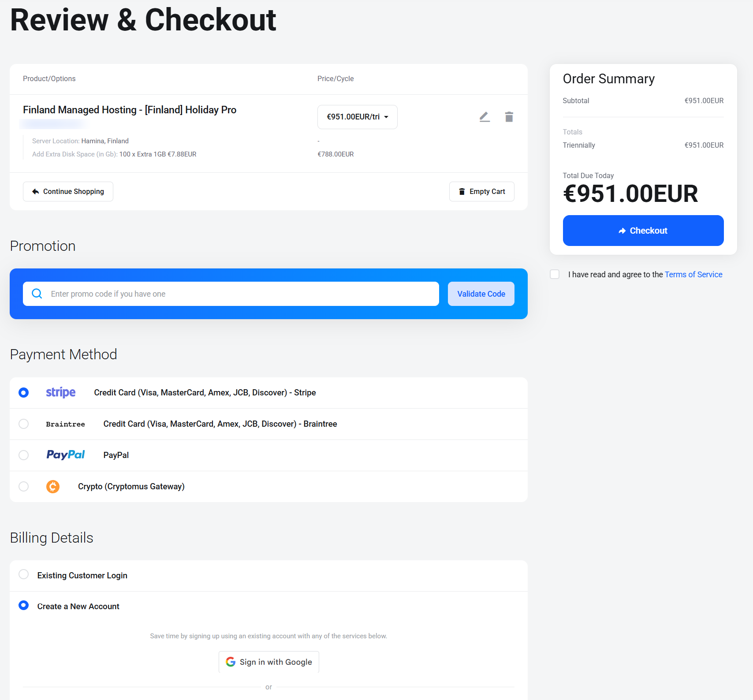
Task: Click the orange Crypto coin icon
Action: tap(53, 486)
